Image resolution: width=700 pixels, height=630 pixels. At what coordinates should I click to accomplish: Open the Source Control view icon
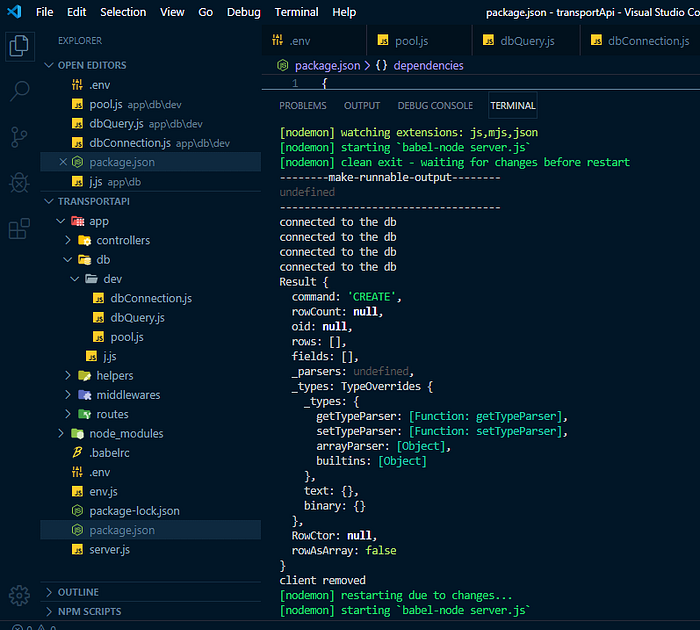point(19,137)
